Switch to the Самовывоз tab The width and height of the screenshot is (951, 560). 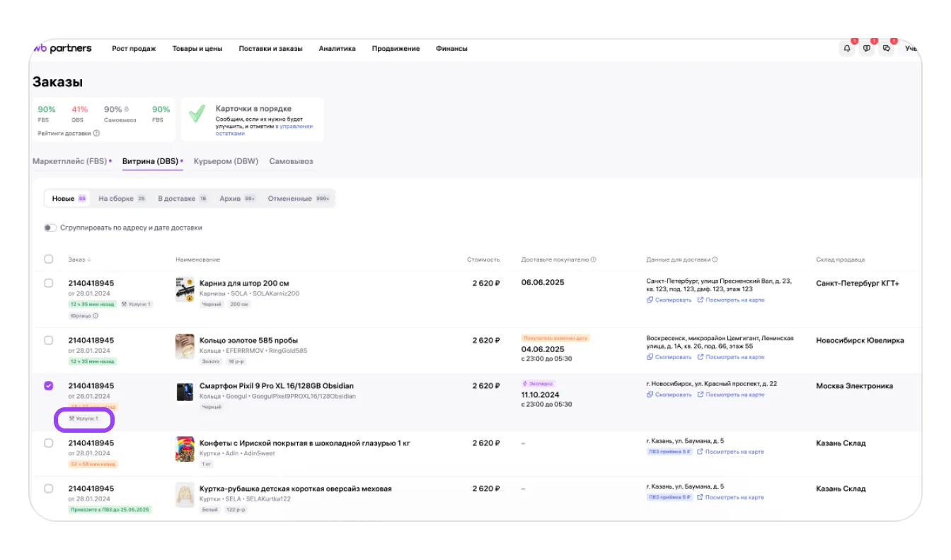point(291,161)
